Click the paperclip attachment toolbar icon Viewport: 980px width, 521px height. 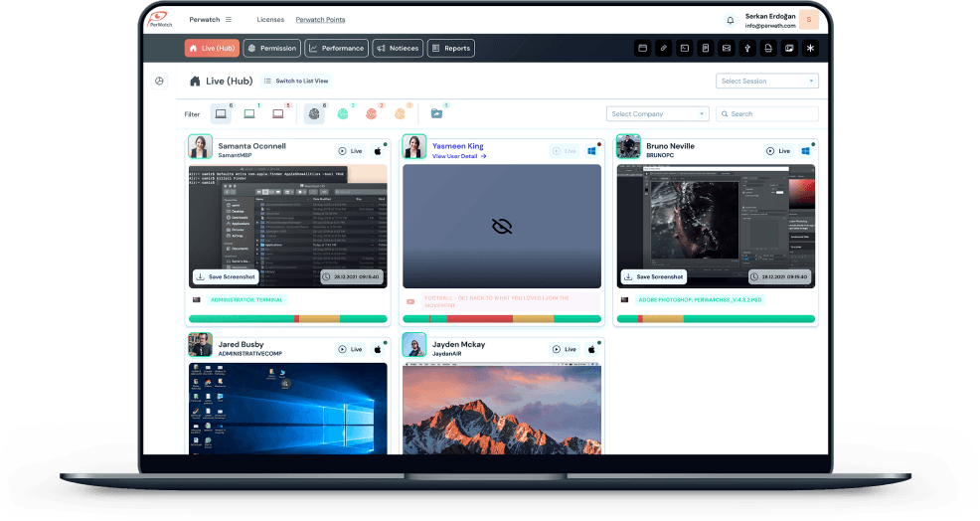coord(664,48)
